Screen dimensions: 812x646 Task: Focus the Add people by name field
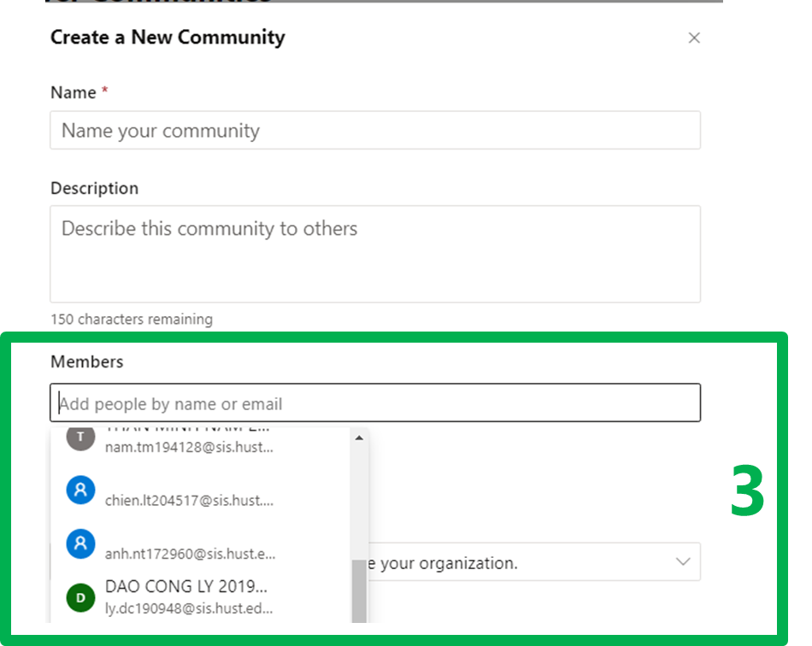[x=374, y=403]
